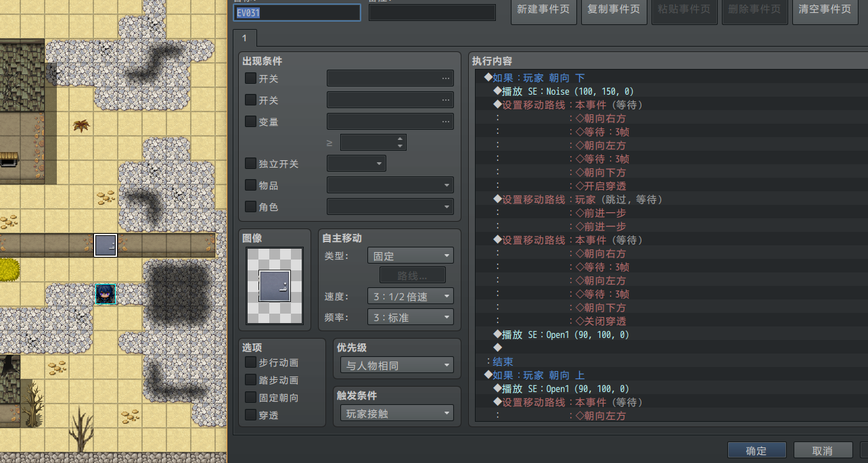The image size is (868, 463).
Task: Select the command line 如果：玩家 朝向 上
Action: [x=671, y=375]
